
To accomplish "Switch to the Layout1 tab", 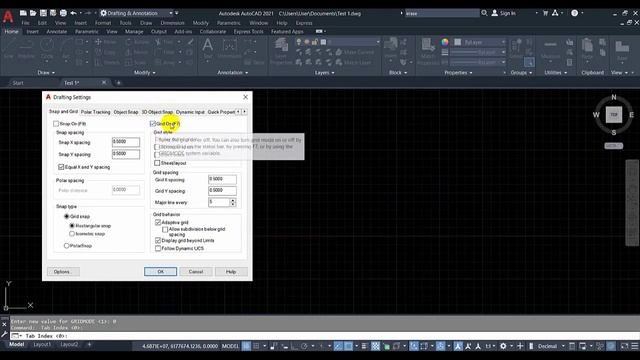I will (42, 344).
